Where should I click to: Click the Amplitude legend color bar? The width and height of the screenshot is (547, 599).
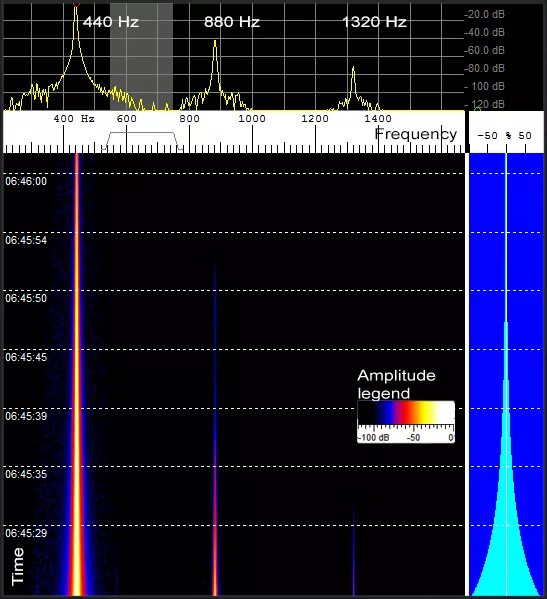tap(406, 413)
